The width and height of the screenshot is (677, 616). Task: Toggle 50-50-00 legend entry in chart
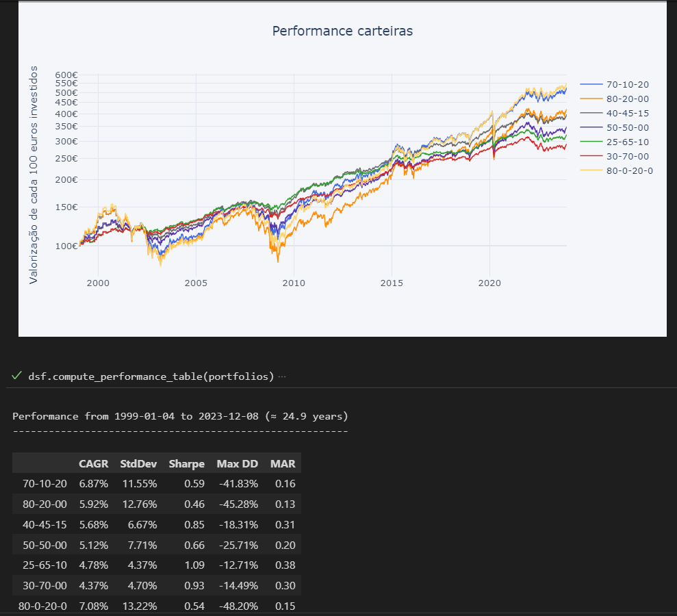pyautogui.click(x=627, y=127)
